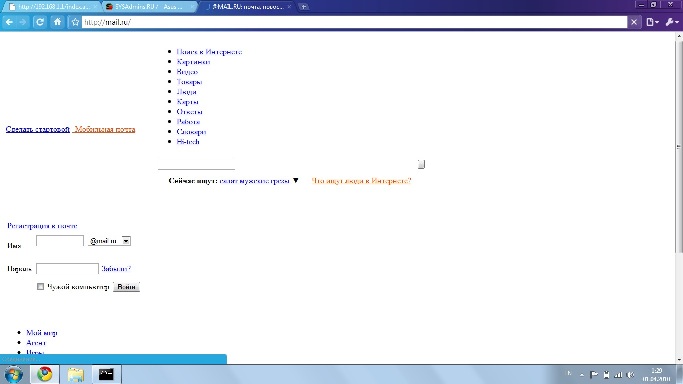The width and height of the screenshot is (683, 384).
Task: Open the command prompt taskbar icon
Action: coord(106,374)
